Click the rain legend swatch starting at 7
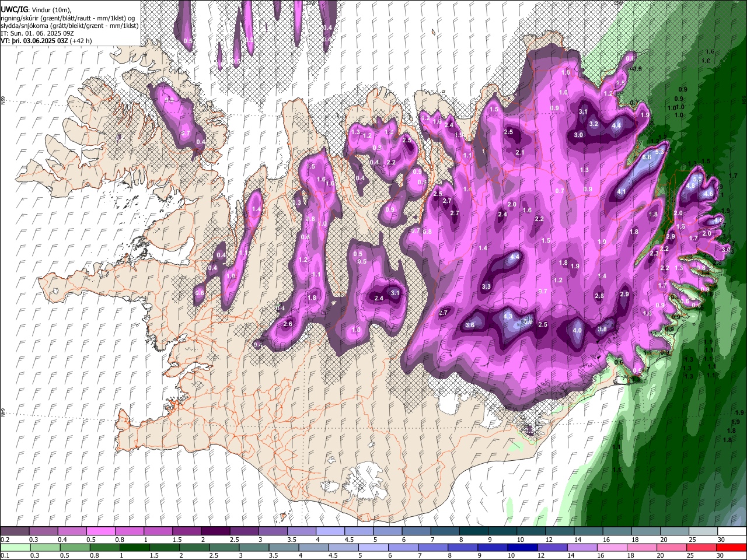The width and height of the screenshot is (747, 560). [x=432, y=548]
